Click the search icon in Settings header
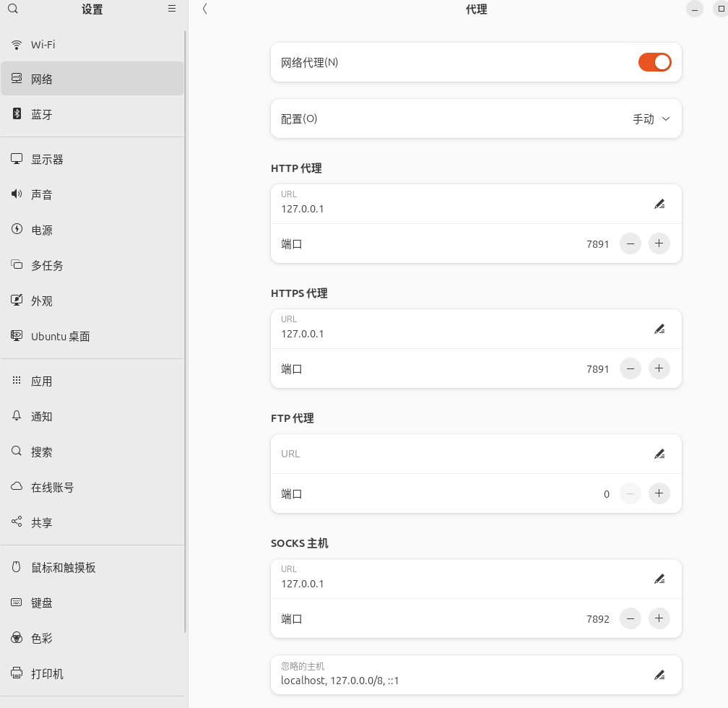This screenshot has height=708, width=728. pos(12,9)
